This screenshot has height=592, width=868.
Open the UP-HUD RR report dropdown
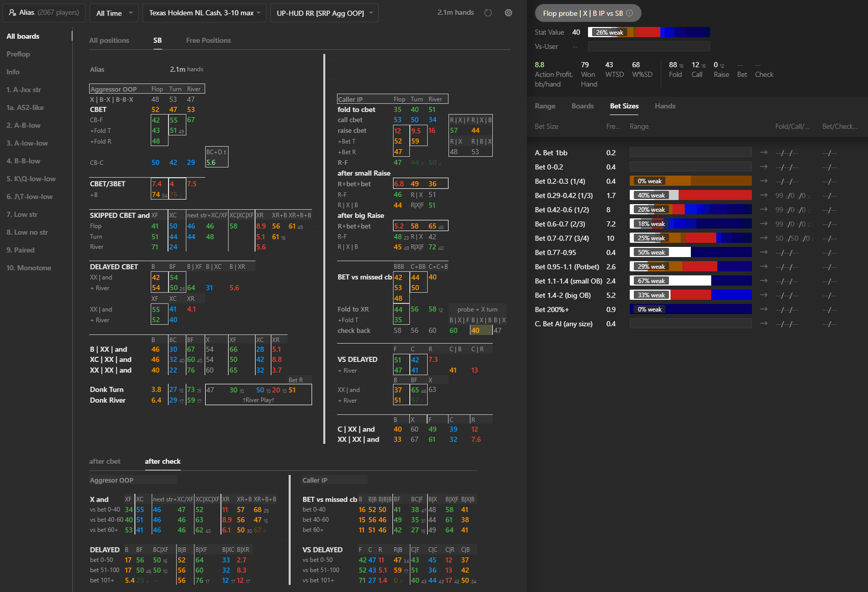(324, 13)
